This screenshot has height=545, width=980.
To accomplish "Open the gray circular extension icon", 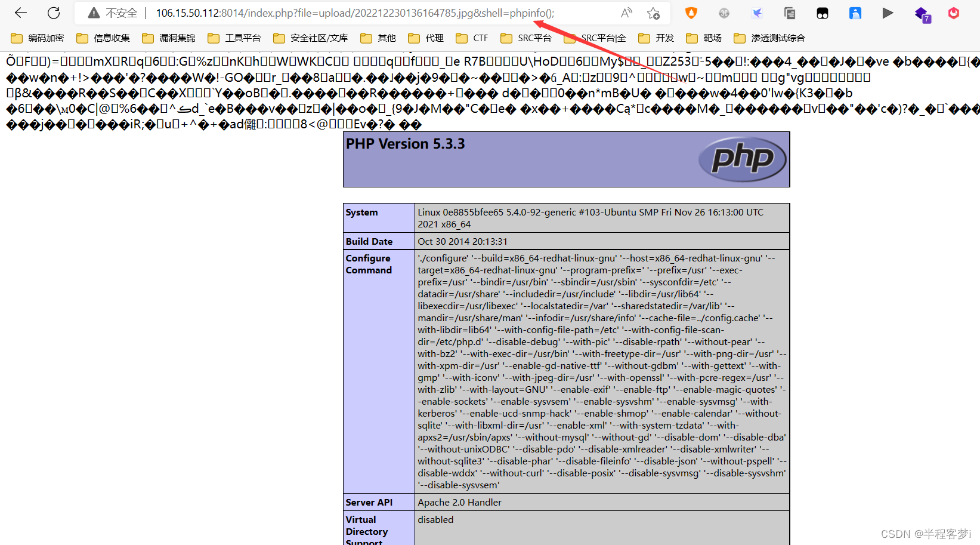I will click(724, 13).
